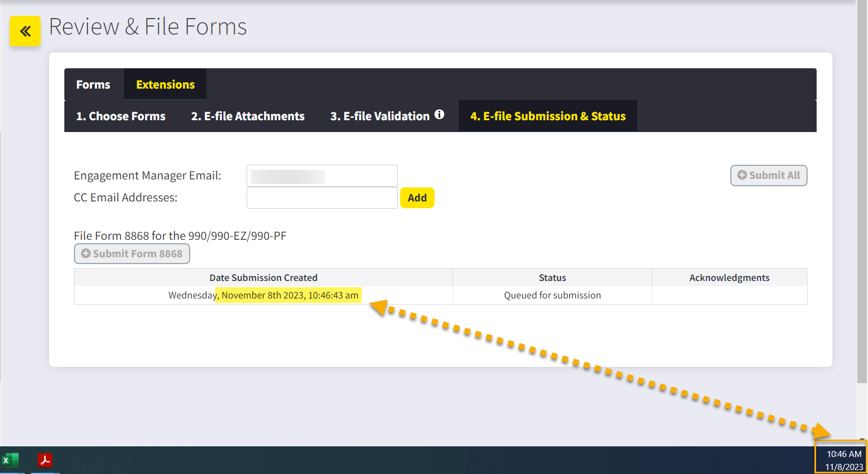The height and width of the screenshot is (474, 868).
Task: Click the yellow double-chevron back button
Action: pyautogui.click(x=25, y=31)
